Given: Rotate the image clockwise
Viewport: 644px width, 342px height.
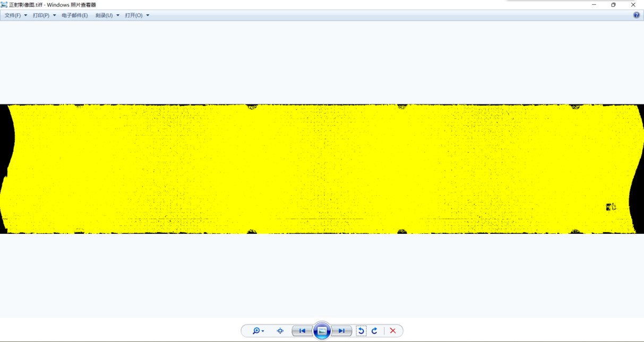Looking at the screenshot, I should tap(374, 331).
